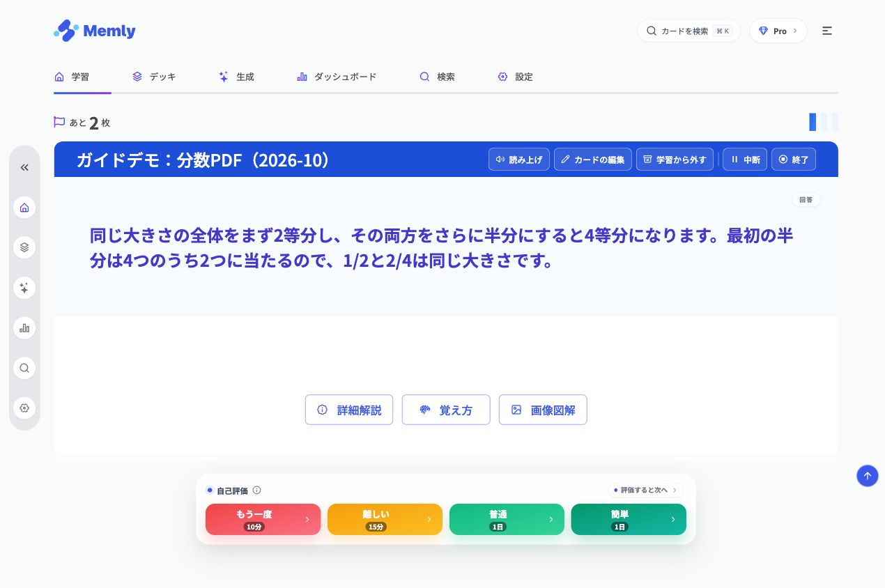Click the flag icon beside あと2枚
Image resolution: width=885 pixels, height=588 pixels.
click(59, 122)
